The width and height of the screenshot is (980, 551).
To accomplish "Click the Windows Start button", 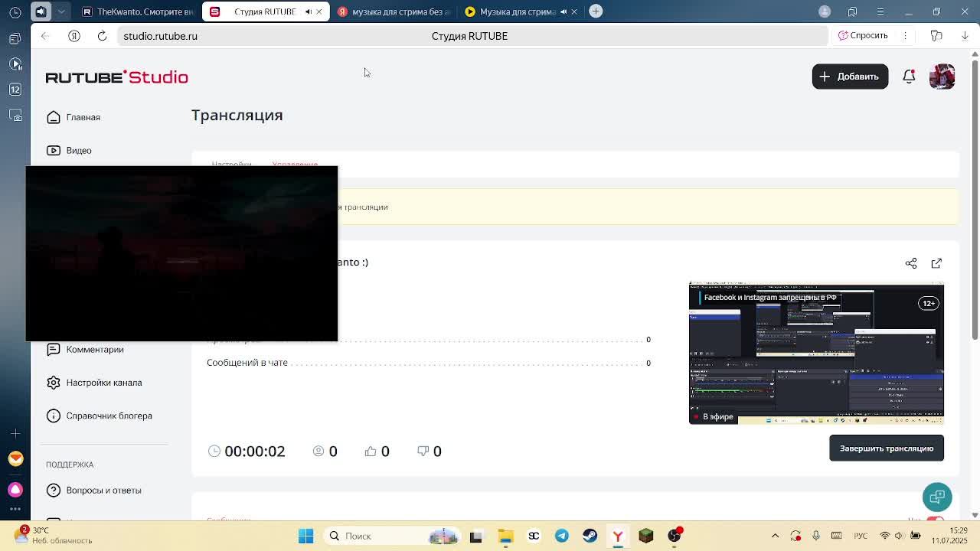I will coord(305,536).
